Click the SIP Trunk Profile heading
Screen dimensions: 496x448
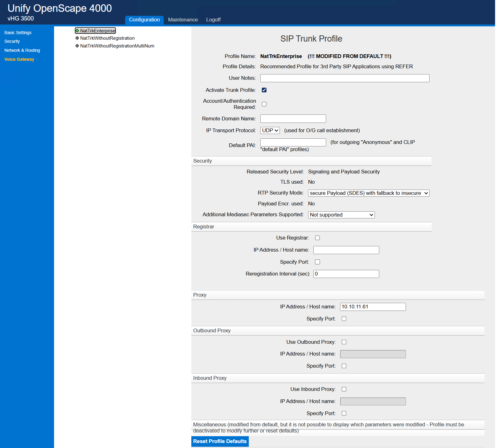pos(311,39)
